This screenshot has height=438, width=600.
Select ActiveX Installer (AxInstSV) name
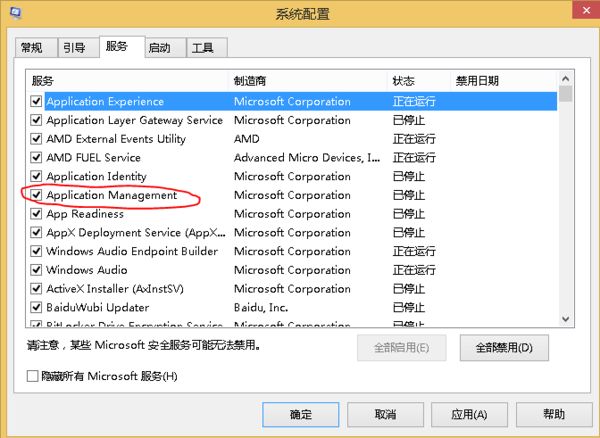point(115,289)
